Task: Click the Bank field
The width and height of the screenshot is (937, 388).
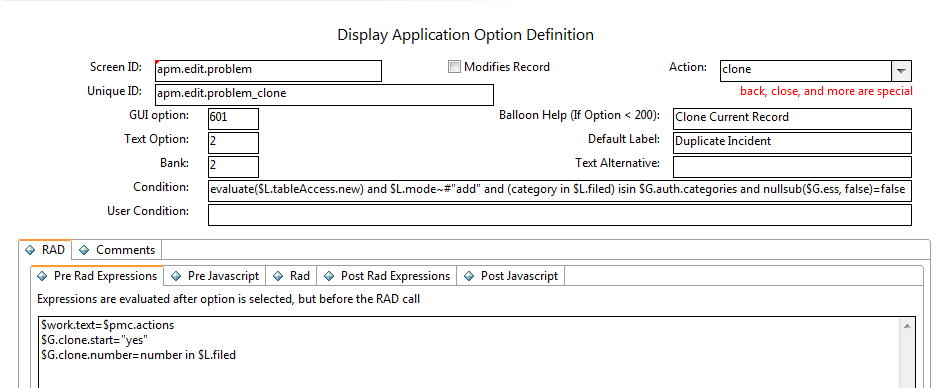Action: (x=233, y=166)
